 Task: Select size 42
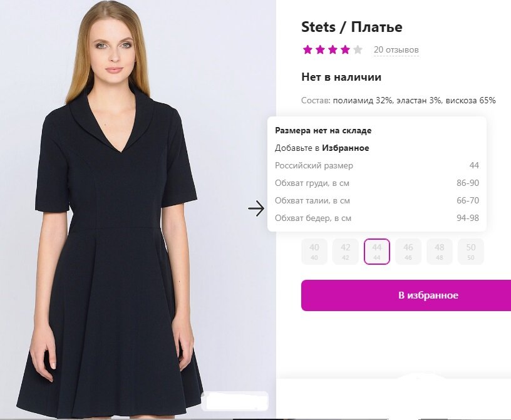(346, 252)
